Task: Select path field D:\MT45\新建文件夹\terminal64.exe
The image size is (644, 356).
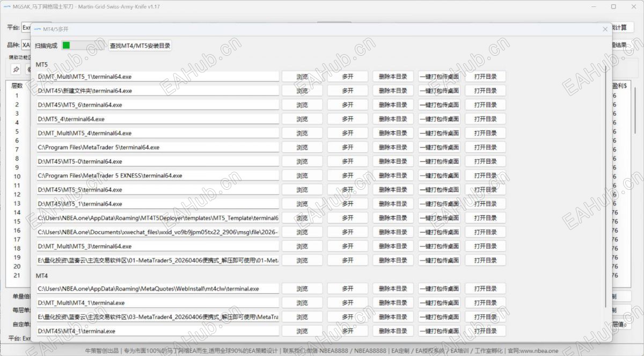Action: pos(158,91)
